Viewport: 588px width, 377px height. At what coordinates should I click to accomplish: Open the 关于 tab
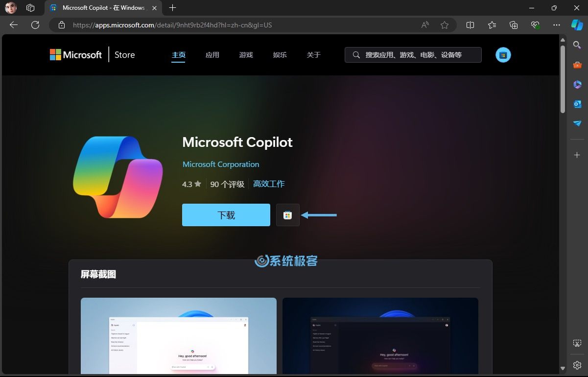[314, 55]
